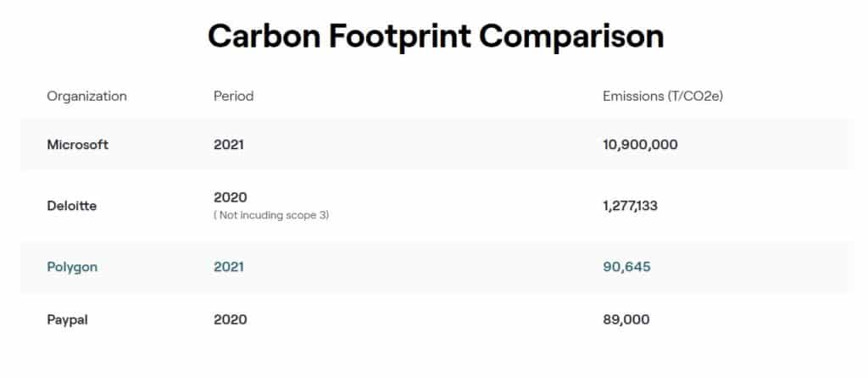
Task: Open the highlighted Polygon link
Action: coord(72,267)
